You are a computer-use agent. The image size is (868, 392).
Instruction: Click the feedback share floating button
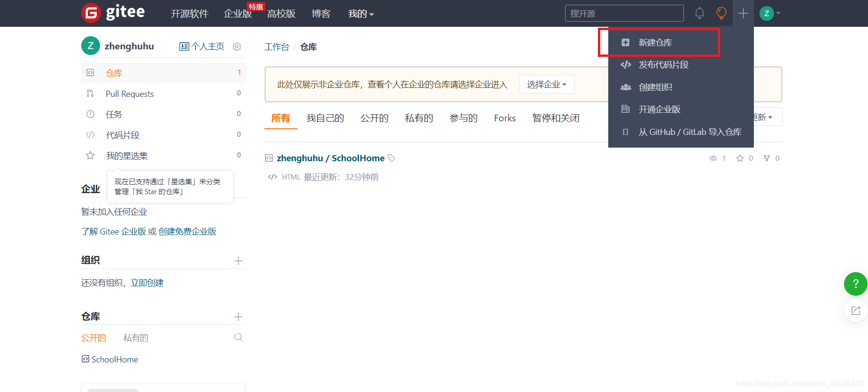[x=856, y=311]
